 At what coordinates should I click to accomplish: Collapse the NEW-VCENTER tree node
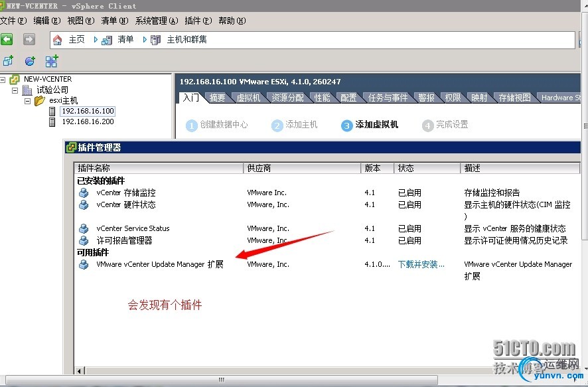[x=3, y=79]
